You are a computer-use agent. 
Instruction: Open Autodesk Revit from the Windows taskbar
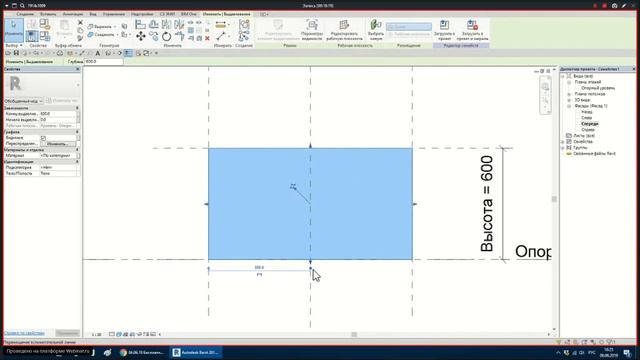(196, 352)
